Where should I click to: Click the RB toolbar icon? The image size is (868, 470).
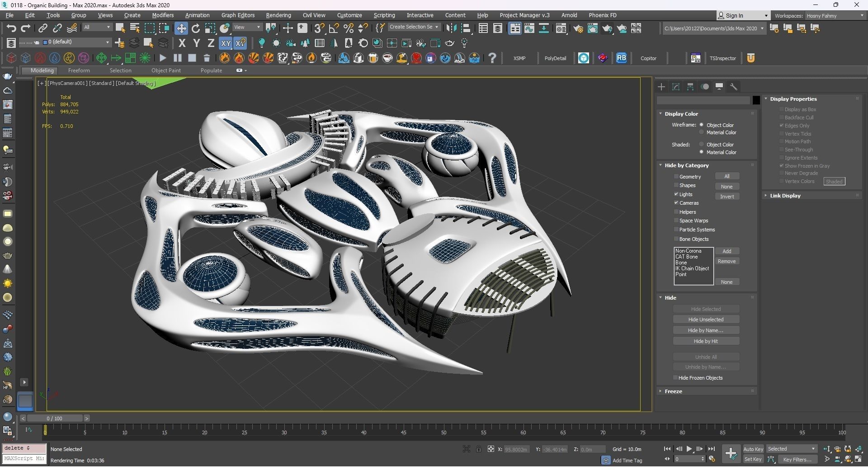click(x=622, y=58)
